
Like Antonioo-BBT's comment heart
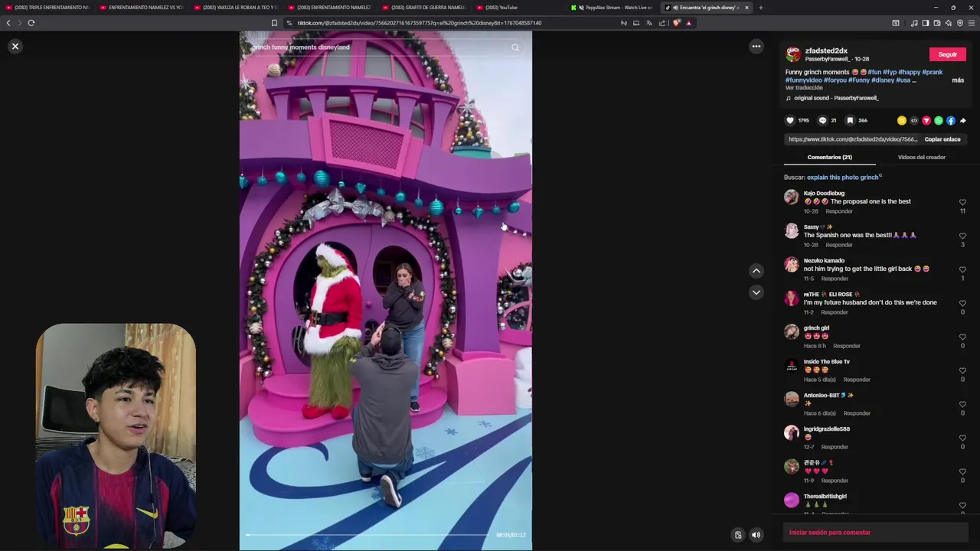point(962,404)
